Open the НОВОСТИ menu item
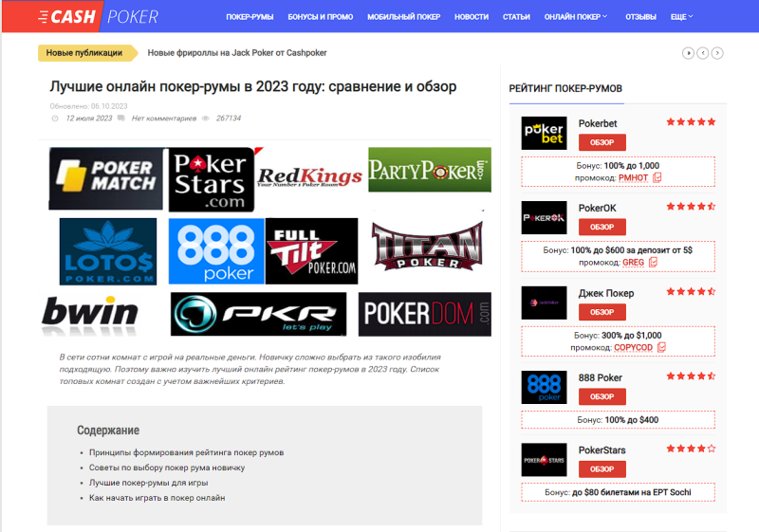This screenshot has width=759, height=532. [x=472, y=17]
